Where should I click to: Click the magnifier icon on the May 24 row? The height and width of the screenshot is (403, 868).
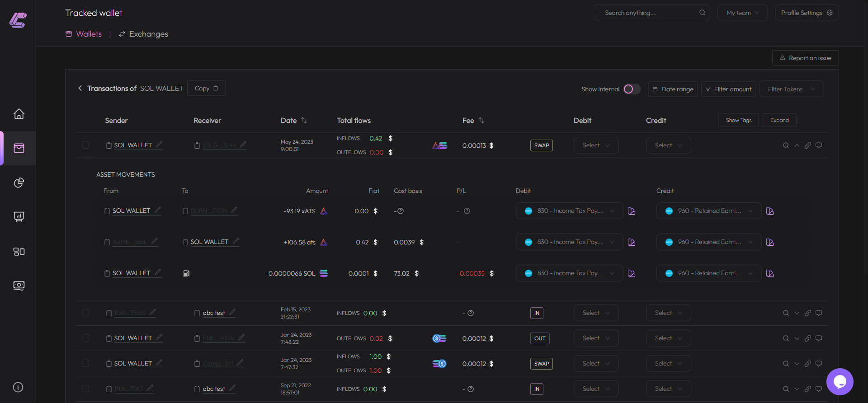tap(786, 145)
